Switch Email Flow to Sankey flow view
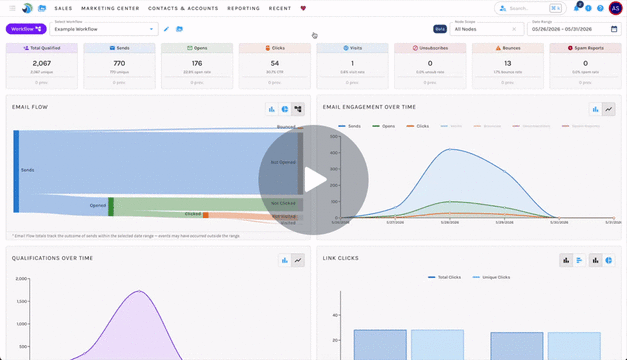This screenshot has width=627, height=360. coord(298,109)
